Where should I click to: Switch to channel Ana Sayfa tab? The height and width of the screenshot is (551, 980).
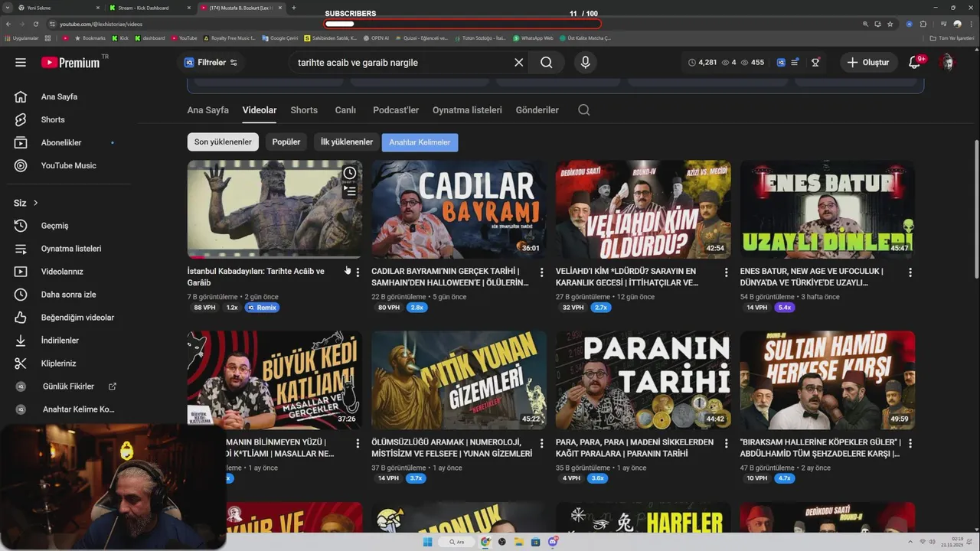[x=207, y=110]
